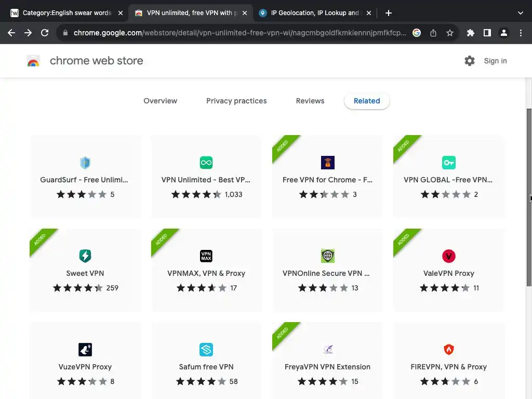Open VPNOnline Secure VPN ... title
The image size is (532, 399).
pos(326,273)
